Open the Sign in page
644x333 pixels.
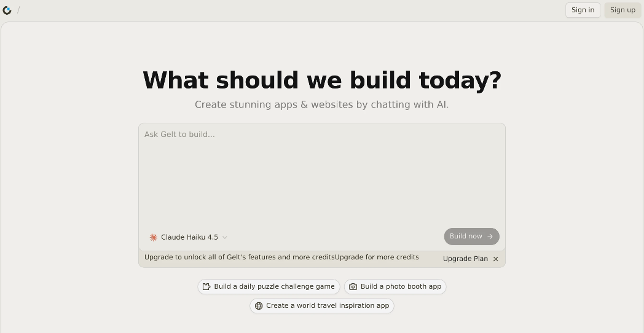(x=583, y=10)
